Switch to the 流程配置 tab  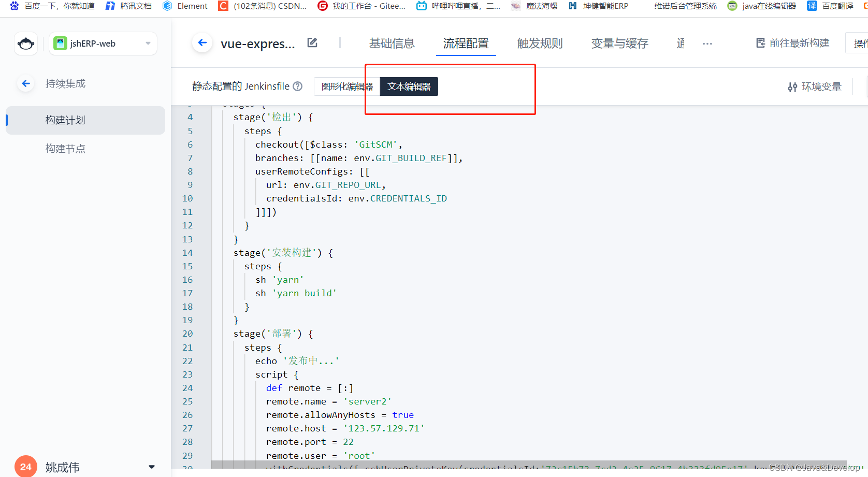tap(466, 44)
